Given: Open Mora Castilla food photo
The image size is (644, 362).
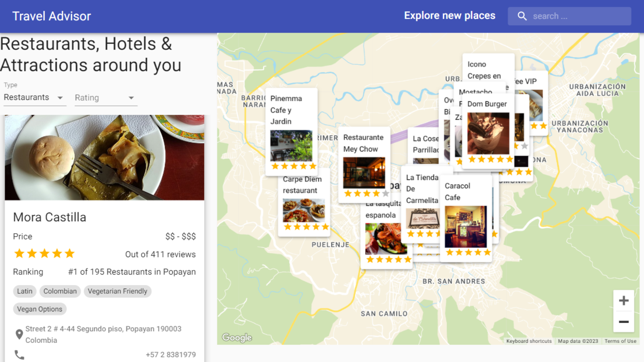Looking at the screenshot, I should 104,158.
